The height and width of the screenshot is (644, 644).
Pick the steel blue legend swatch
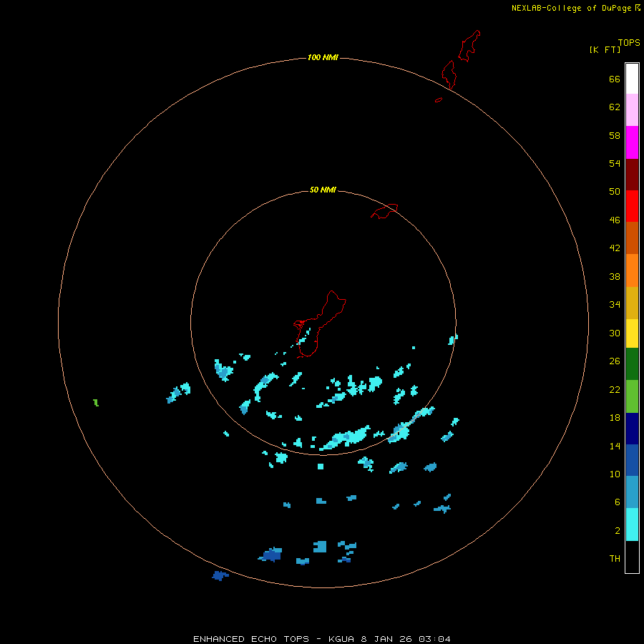click(x=632, y=492)
